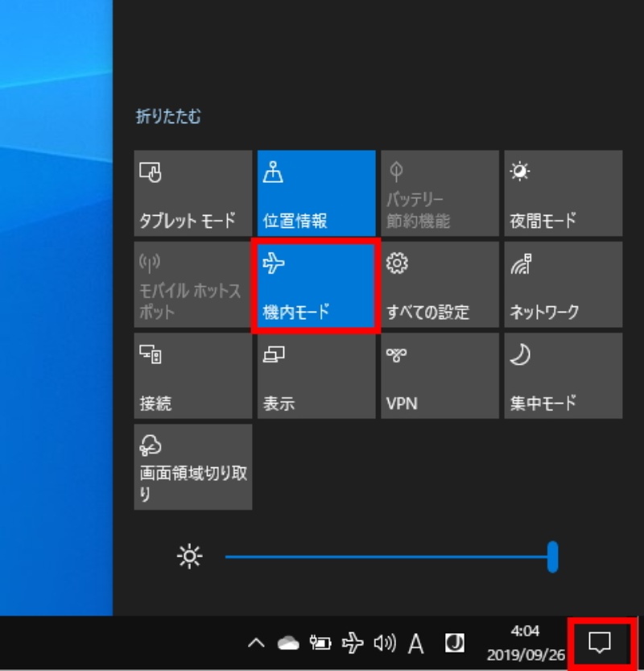
Task: Toggle the タブレット モード tile
Action: click(x=192, y=193)
